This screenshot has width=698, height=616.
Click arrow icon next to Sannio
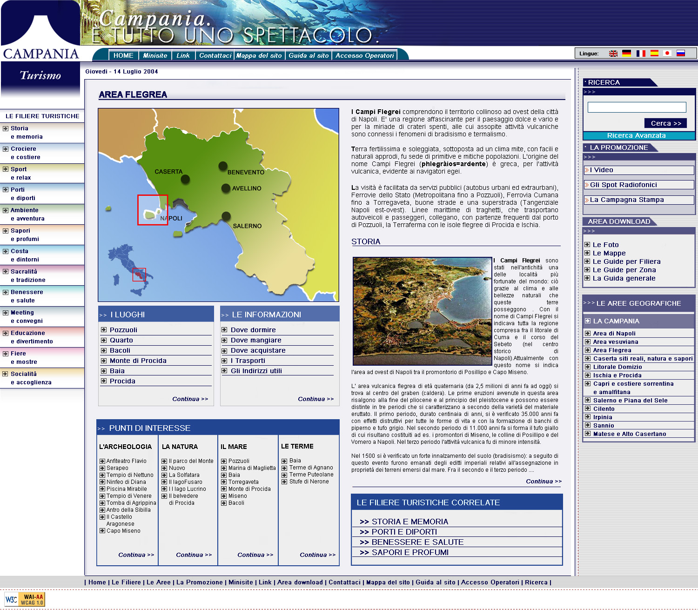point(588,425)
